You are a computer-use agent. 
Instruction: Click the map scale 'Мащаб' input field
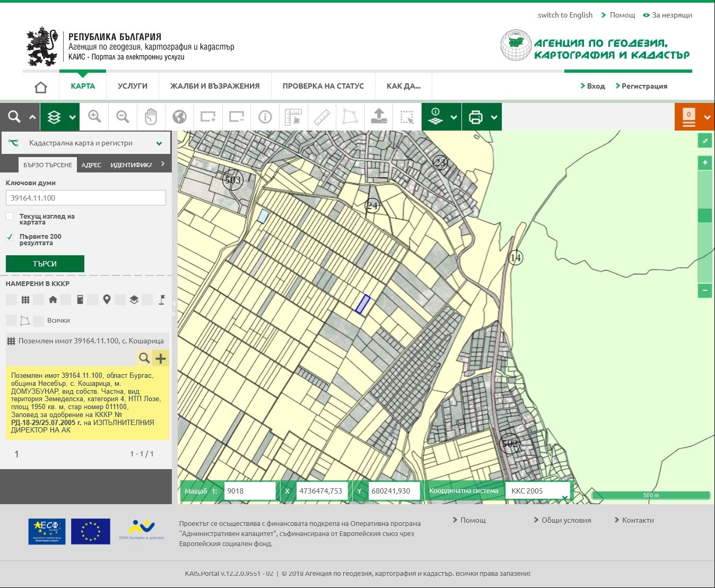pyautogui.click(x=250, y=491)
